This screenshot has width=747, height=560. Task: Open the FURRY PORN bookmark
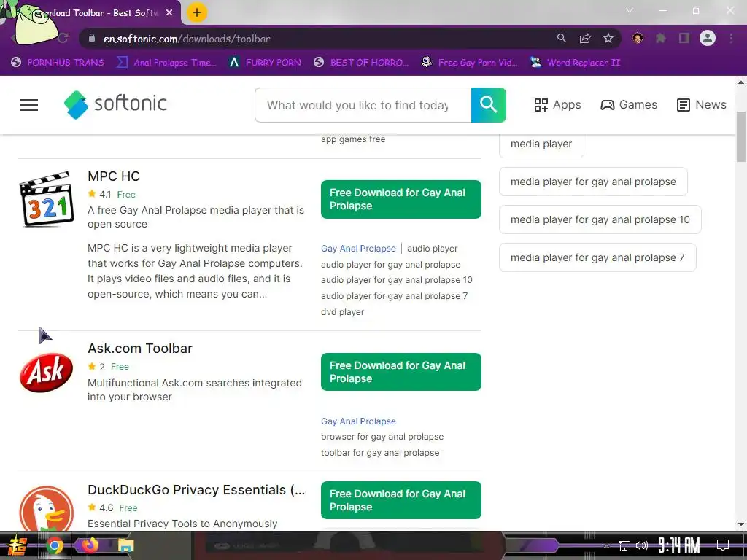[x=265, y=63]
